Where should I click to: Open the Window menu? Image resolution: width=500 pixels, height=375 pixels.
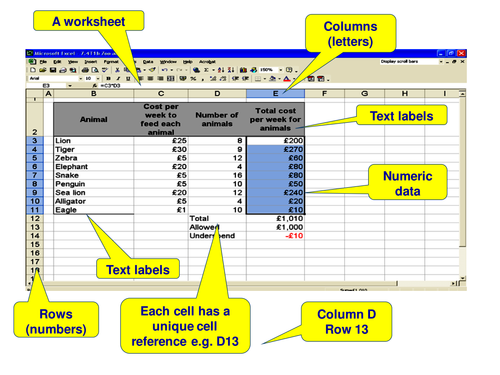[168, 62]
